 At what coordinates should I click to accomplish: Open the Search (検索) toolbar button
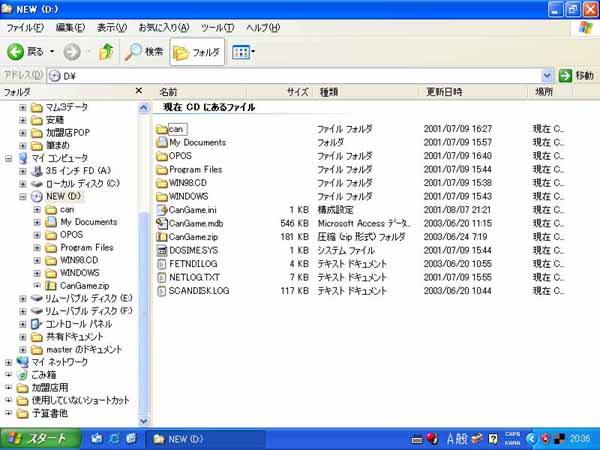pos(144,51)
